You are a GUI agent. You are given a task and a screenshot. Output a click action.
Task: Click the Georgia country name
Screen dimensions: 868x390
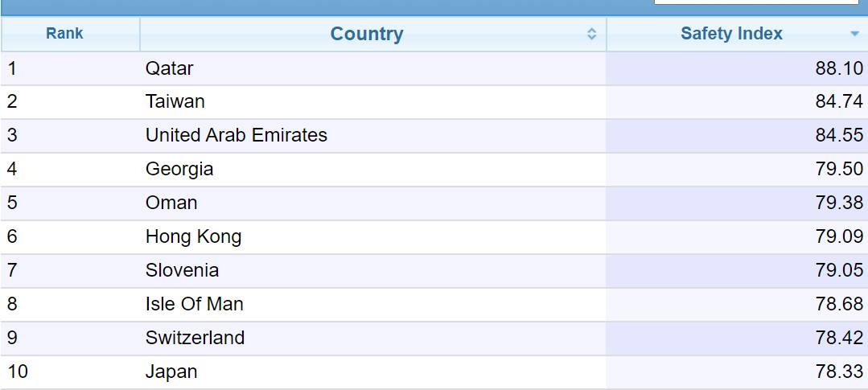click(x=179, y=170)
